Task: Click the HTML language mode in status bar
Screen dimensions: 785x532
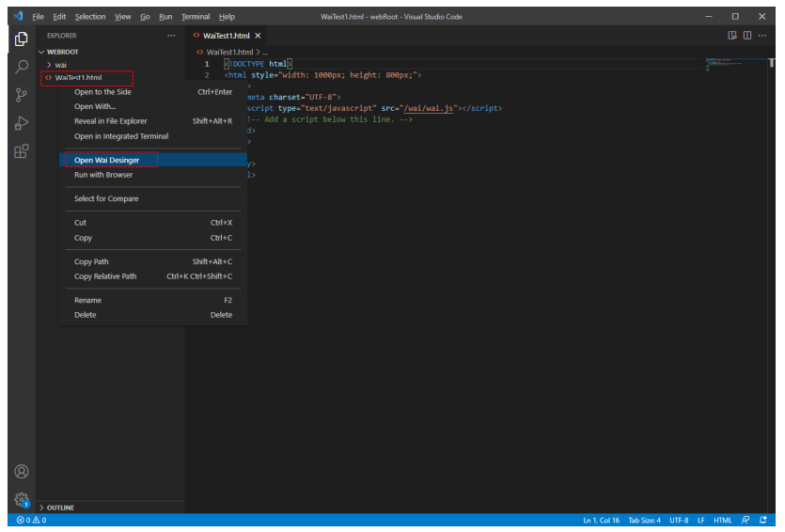Action: 722,520
